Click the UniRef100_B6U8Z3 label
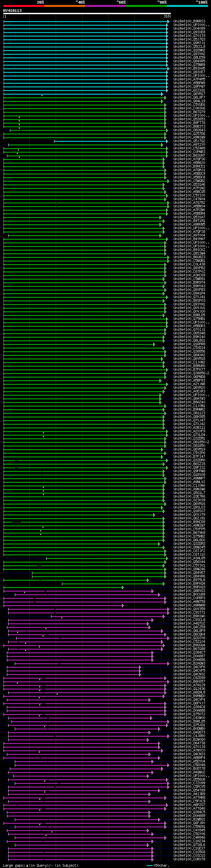Viewport: 211px width, 868px height. (189, 257)
